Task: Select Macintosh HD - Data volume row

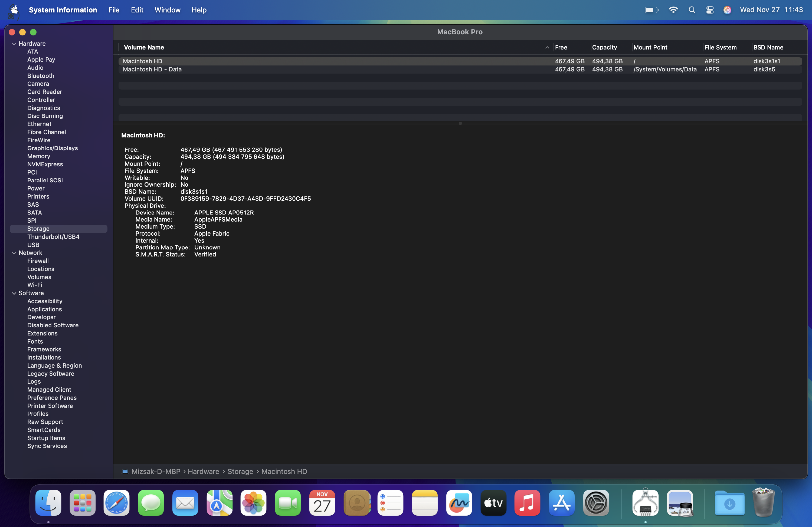Action: tap(460, 69)
